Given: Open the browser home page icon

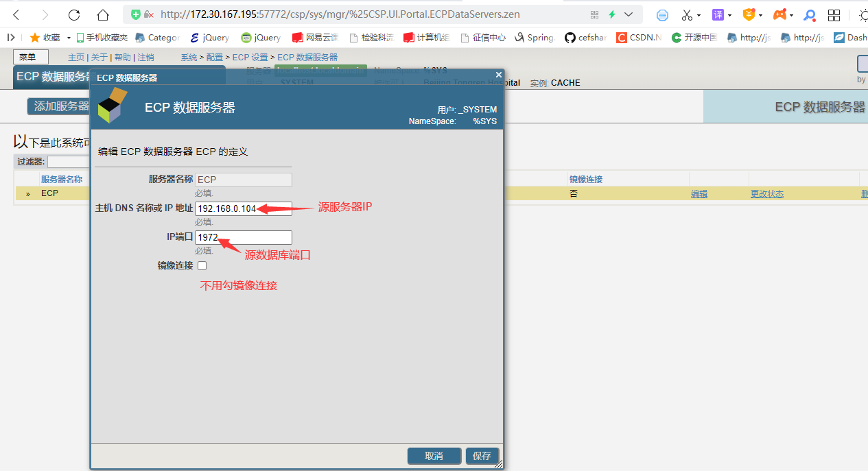Looking at the screenshot, I should point(103,14).
